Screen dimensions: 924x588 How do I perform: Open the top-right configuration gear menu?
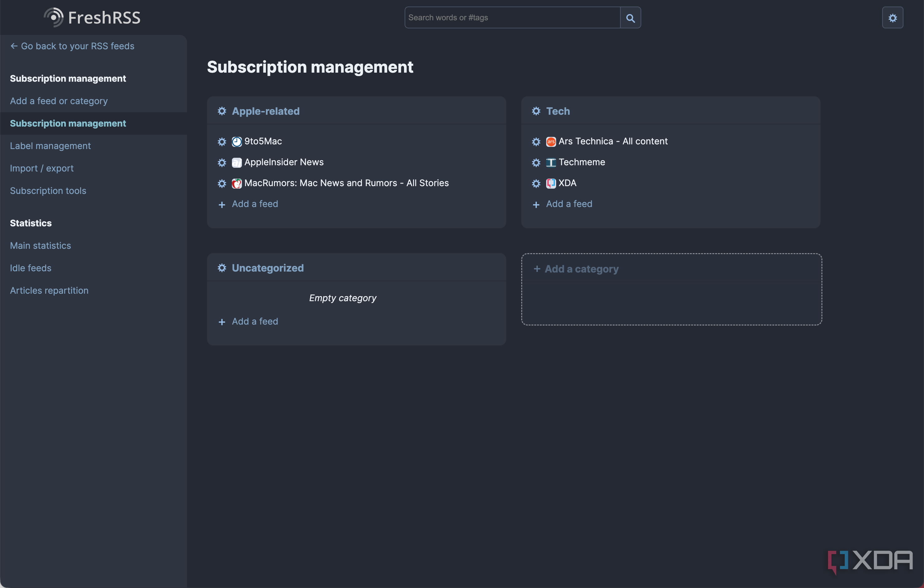pos(893,18)
